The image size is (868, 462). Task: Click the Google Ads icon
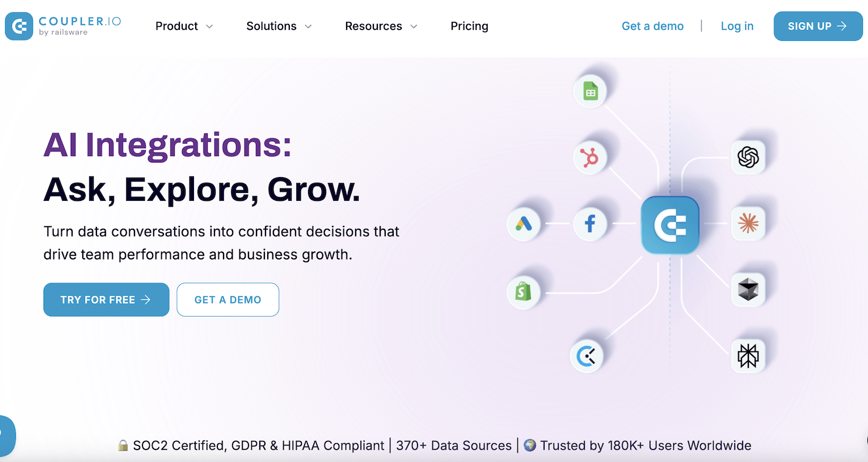[524, 224]
